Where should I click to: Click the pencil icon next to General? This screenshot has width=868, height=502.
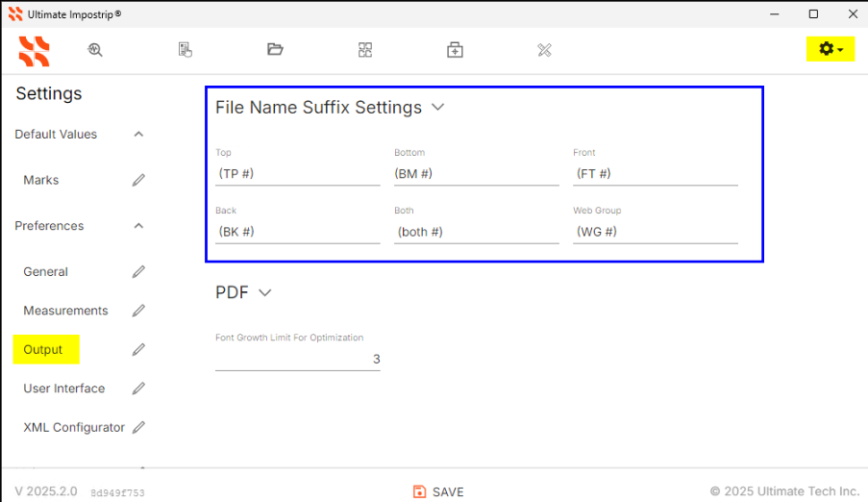point(139,271)
